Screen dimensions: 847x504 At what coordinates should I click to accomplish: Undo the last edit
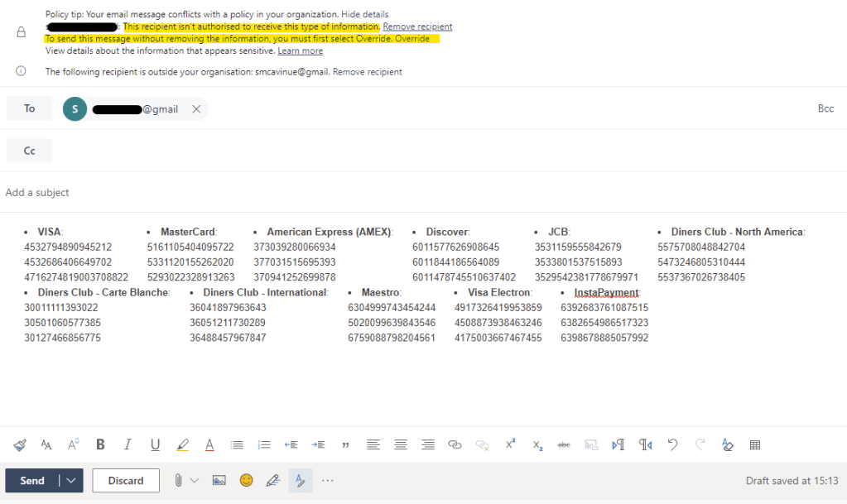672,444
